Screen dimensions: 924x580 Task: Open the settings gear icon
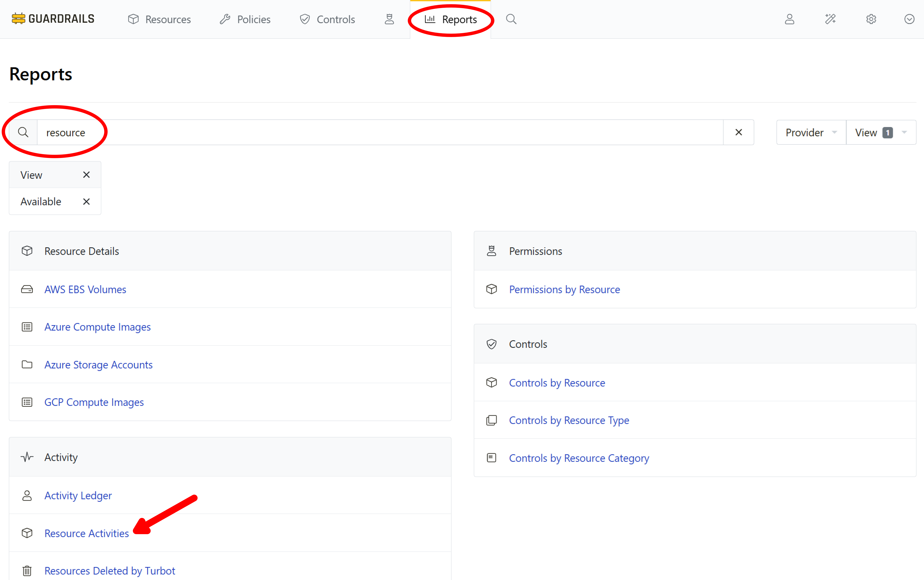[x=871, y=19]
